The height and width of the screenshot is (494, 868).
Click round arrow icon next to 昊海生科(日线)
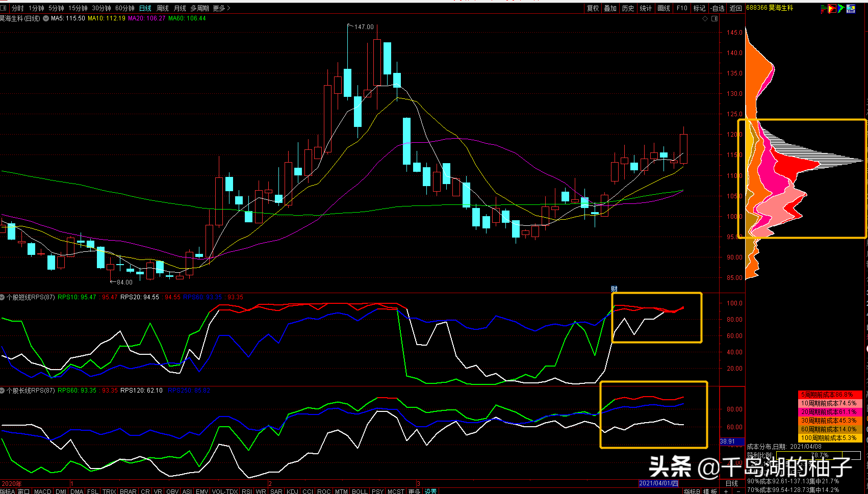(x=46, y=18)
